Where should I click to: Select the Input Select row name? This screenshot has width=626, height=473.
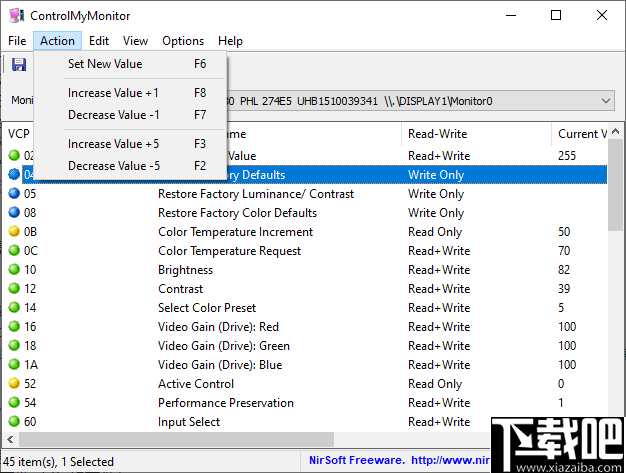click(189, 422)
